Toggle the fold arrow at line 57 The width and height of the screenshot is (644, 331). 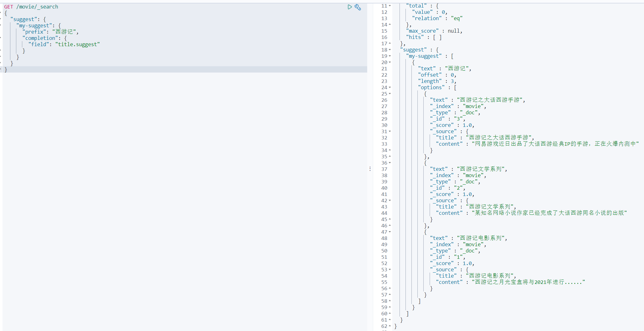(390, 295)
